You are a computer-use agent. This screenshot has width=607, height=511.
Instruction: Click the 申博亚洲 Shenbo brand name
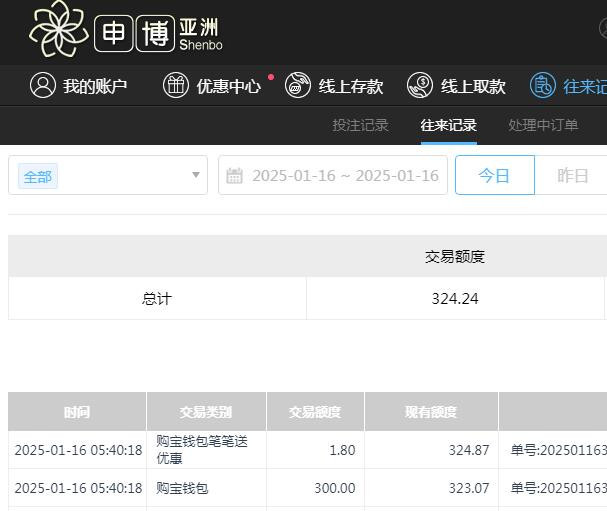click(159, 34)
